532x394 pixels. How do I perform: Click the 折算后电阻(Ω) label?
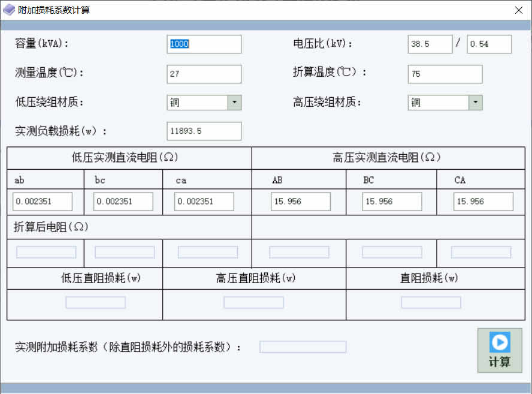51,227
